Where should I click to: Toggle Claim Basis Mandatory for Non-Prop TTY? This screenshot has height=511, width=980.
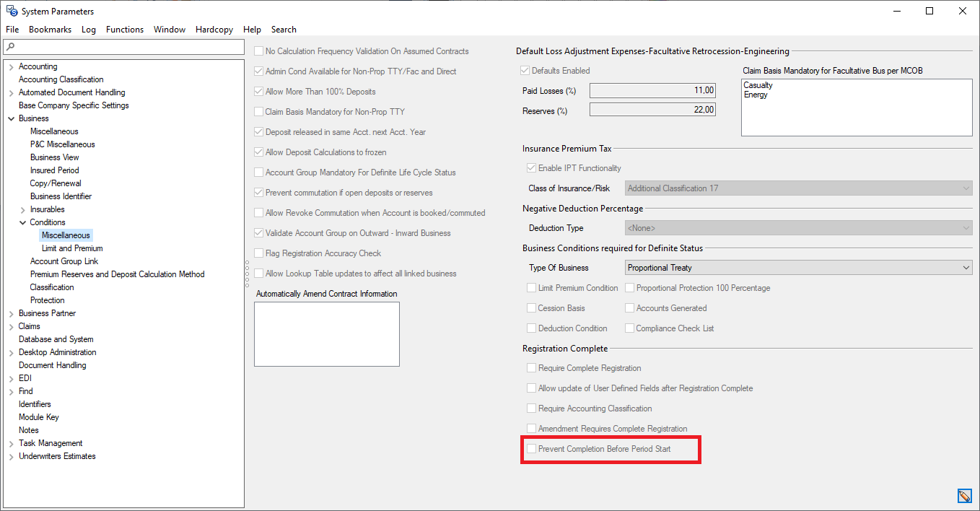point(259,112)
